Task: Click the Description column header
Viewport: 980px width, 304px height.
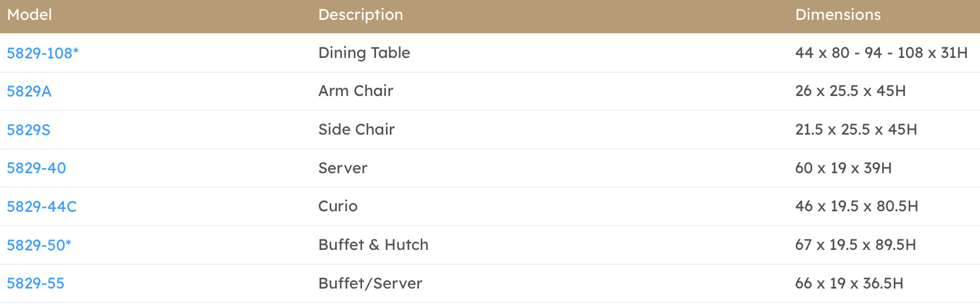Action: pos(361,15)
